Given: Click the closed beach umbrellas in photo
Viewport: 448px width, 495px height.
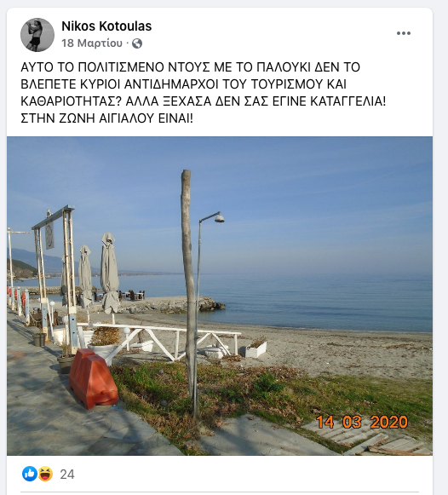Looking at the screenshot, I should (x=98, y=274).
